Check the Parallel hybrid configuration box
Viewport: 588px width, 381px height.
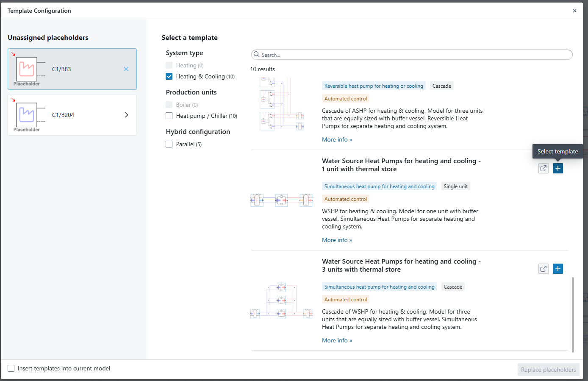tap(169, 144)
